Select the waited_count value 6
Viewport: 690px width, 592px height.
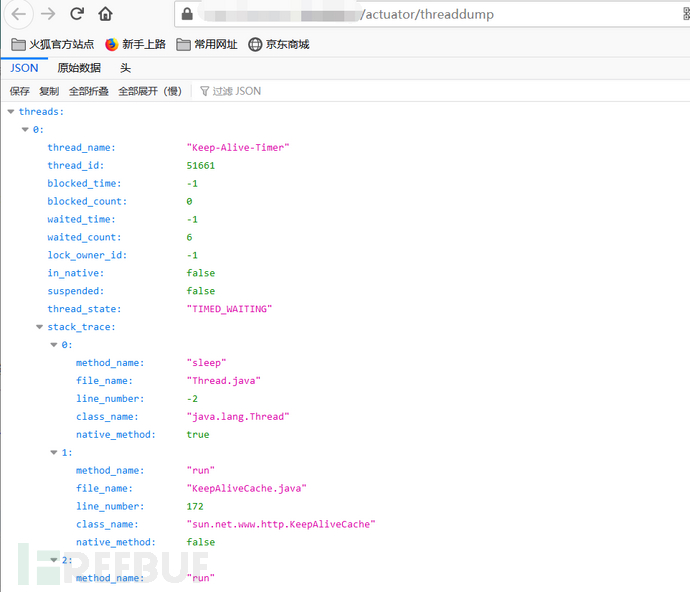(x=189, y=238)
